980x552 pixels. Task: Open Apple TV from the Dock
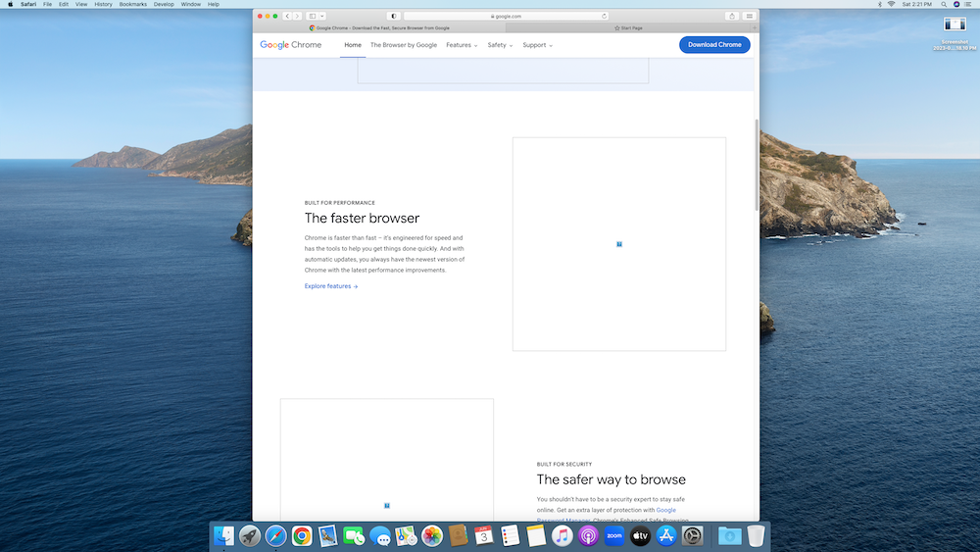tap(640, 535)
